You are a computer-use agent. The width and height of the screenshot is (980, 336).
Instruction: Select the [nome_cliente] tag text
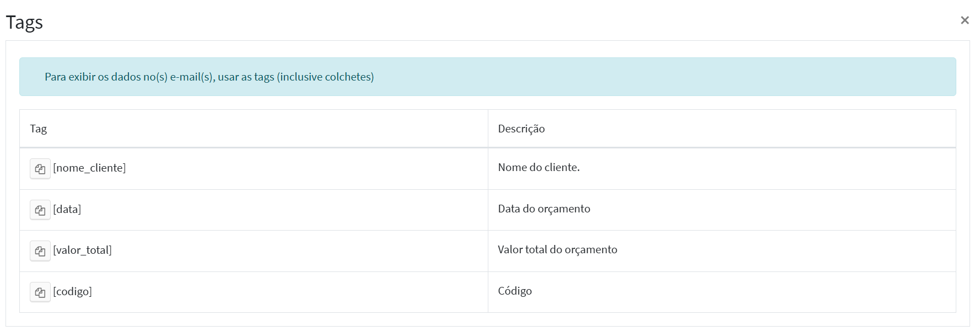coord(89,168)
